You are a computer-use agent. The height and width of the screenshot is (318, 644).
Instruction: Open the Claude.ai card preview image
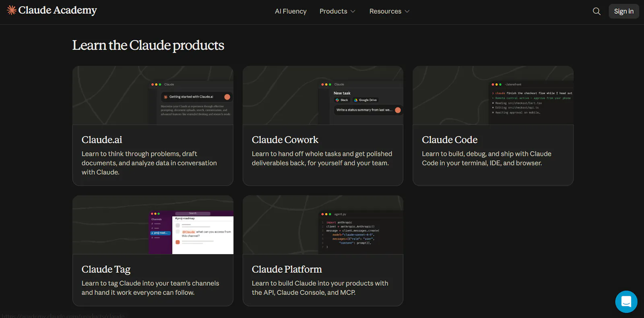pos(153,96)
